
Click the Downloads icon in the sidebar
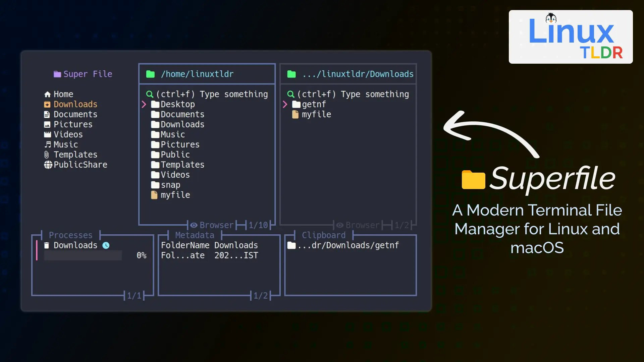pyautogui.click(x=47, y=104)
